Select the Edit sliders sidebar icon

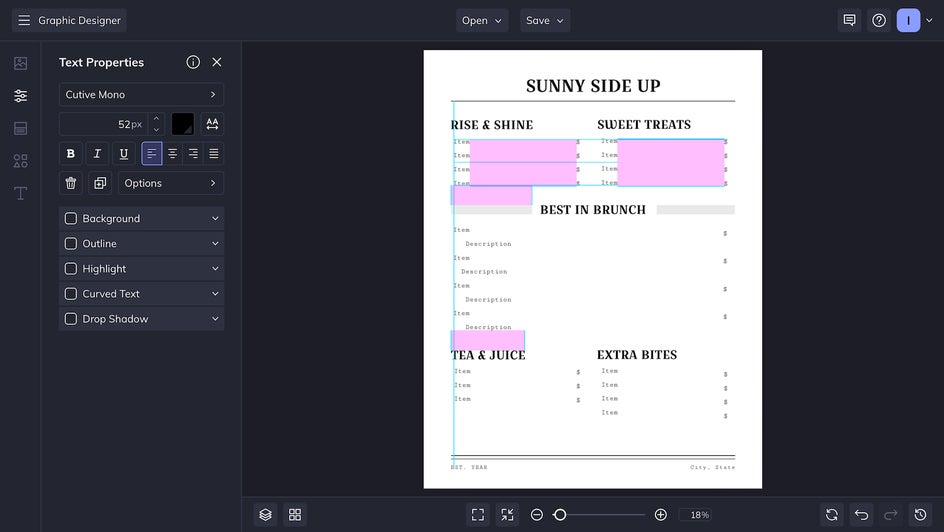tap(20, 96)
